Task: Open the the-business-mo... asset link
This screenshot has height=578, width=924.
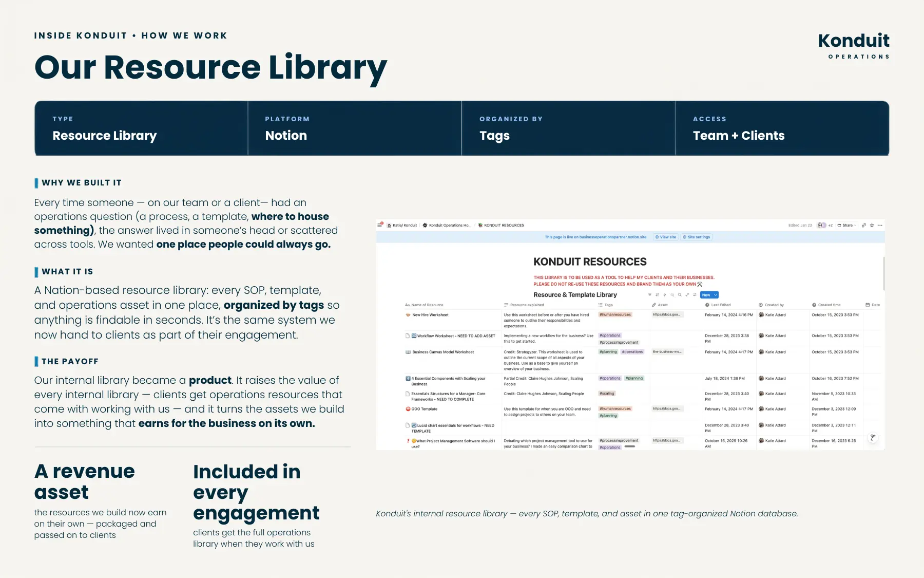Action: (667, 351)
